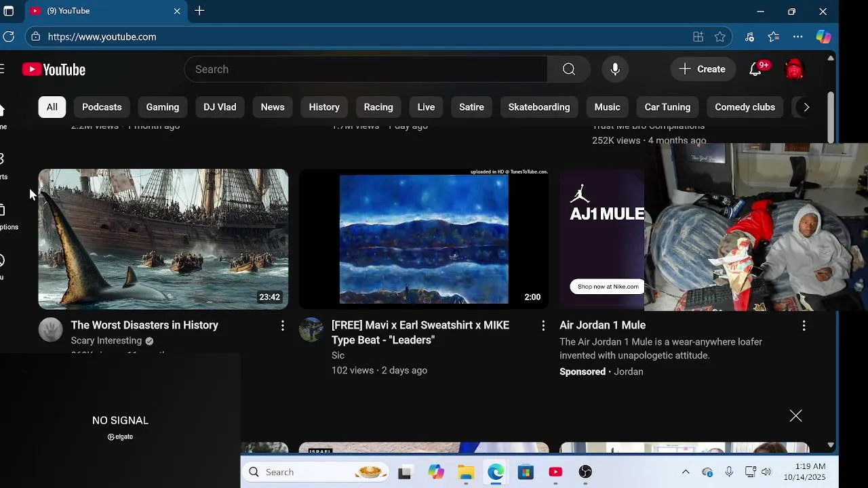Select the DJ Vlad filter chip
Image resolution: width=868 pixels, height=488 pixels.
pyautogui.click(x=220, y=107)
